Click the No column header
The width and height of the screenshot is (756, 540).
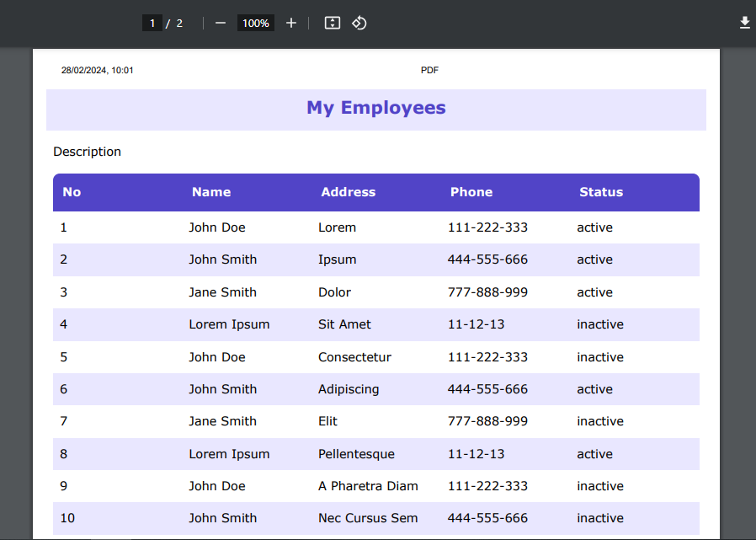(x=72, y=192)
